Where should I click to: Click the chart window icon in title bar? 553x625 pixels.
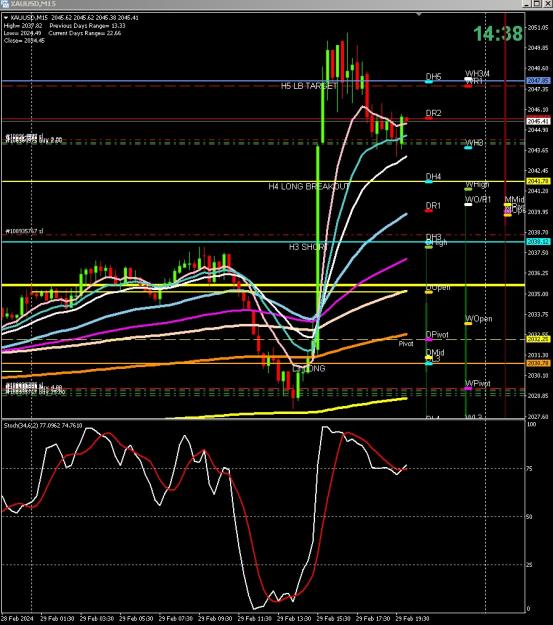(x=5, y=4)
